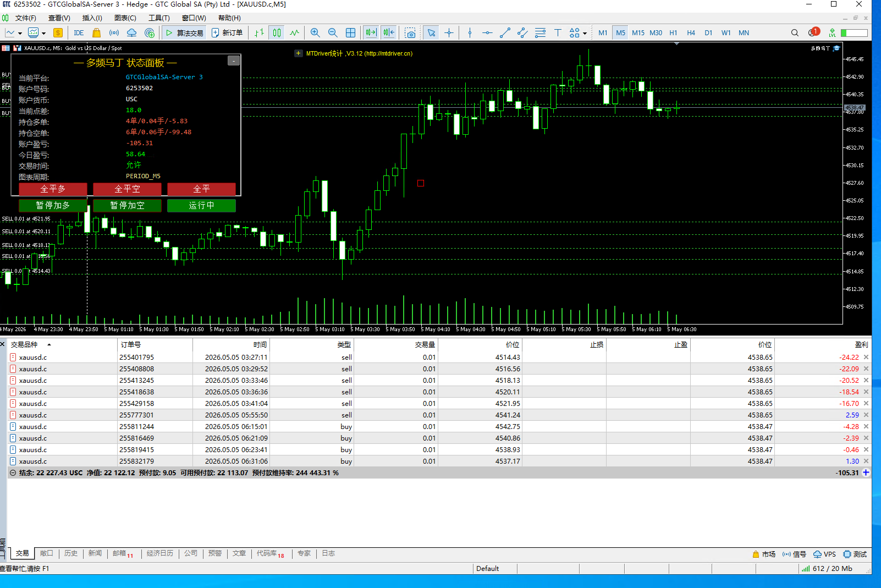
Task: Take a chart screenshot with camera icon
Action: click(x=410, y=33)
